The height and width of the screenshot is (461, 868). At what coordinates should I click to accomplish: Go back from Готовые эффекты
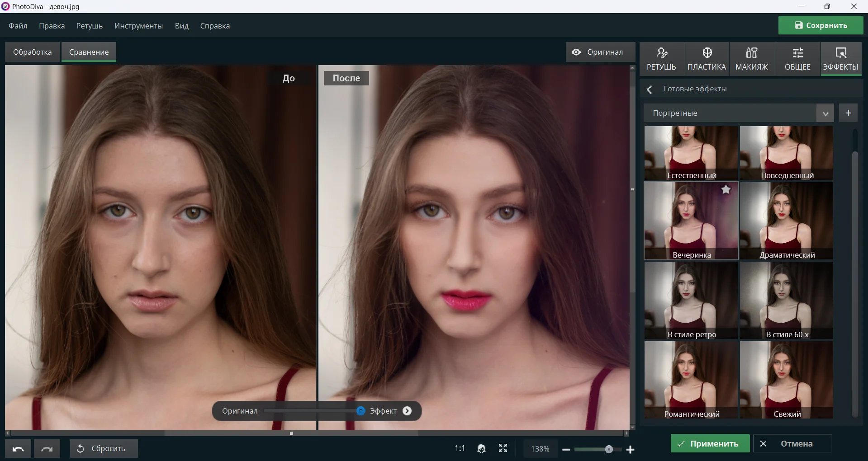tap(650, 89)
